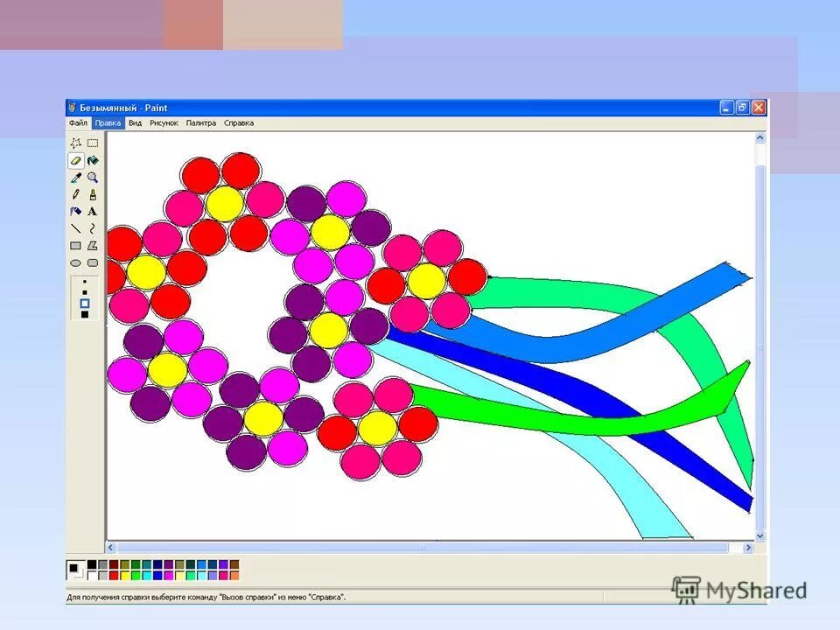
Task: Select the Line tool
Action: pos(75,228)
